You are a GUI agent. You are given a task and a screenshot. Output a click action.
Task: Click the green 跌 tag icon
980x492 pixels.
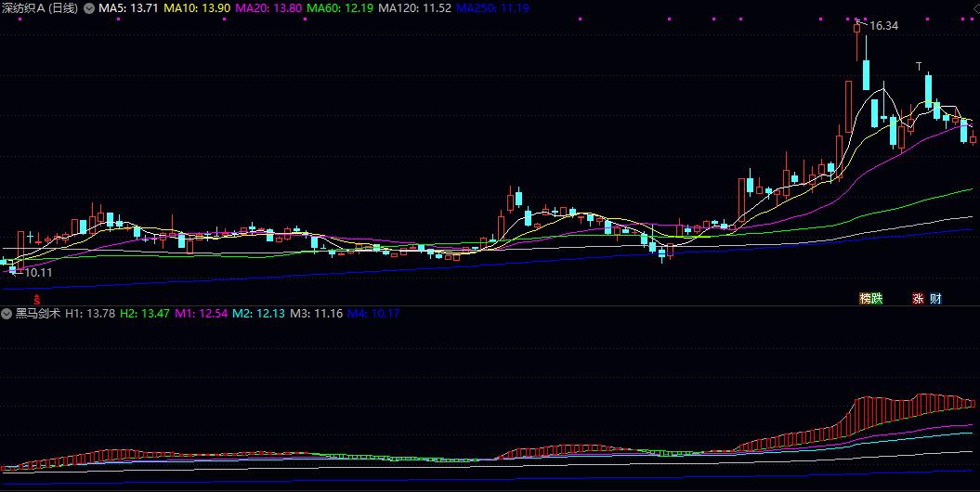(877, 298)
